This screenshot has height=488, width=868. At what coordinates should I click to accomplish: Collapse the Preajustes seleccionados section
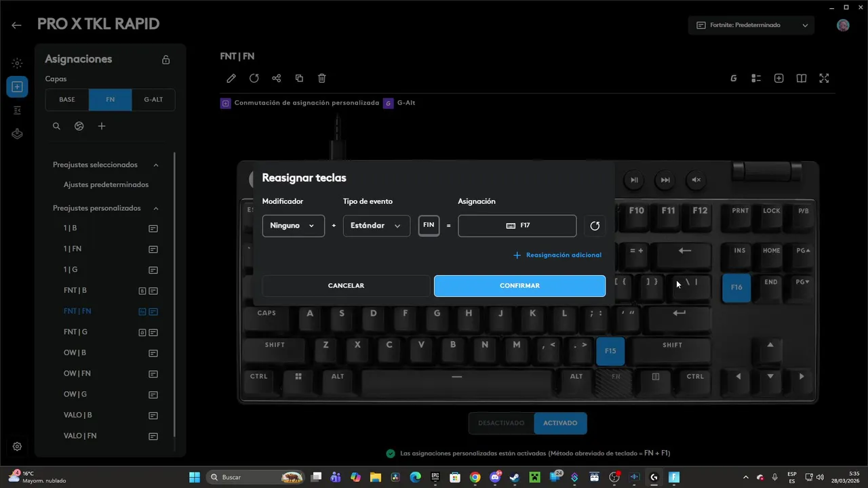(156, 165)
